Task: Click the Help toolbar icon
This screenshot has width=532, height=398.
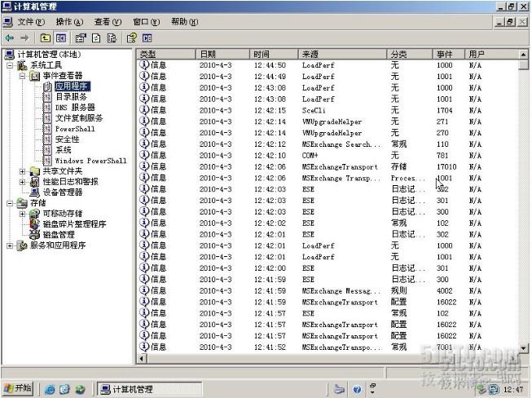Action: pyautogui.click(x=131, y=38)
